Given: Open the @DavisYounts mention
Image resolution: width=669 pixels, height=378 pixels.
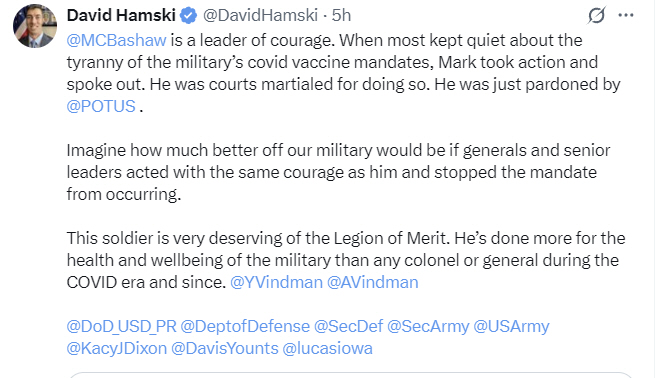Looking at the screenshot, I should [x=225, y=349].
